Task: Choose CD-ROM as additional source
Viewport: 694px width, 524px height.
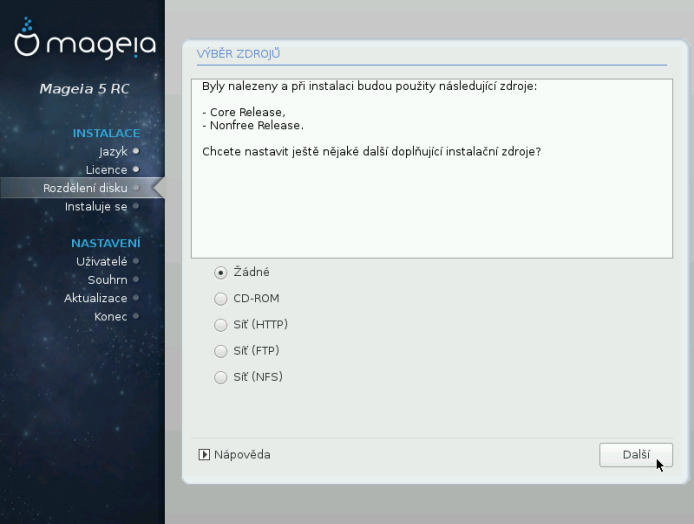Action: click(220, 299)
